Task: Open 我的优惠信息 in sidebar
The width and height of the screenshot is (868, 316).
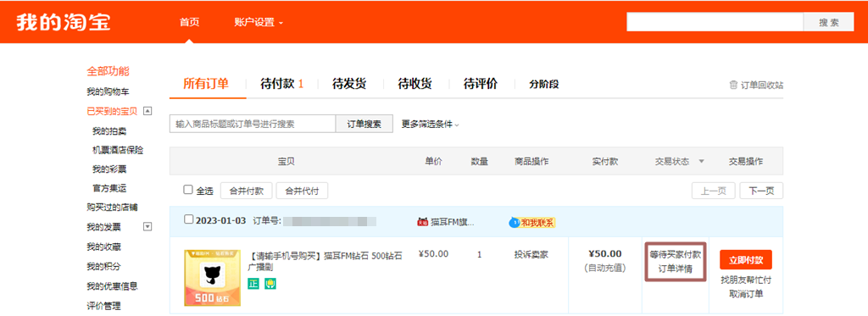Action: point(113,286)
